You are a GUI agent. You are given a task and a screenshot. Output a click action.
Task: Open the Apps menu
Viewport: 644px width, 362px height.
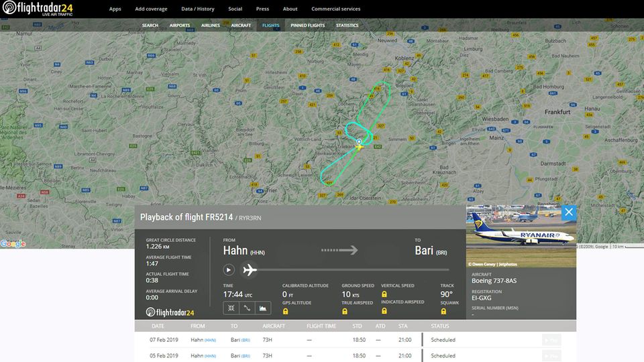click(115, 9)
